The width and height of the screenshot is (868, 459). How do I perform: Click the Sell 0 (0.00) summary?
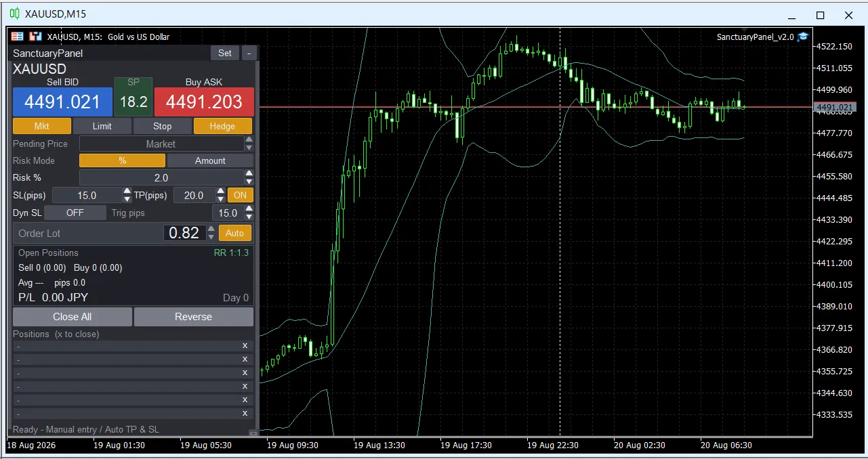pos(42,267)
